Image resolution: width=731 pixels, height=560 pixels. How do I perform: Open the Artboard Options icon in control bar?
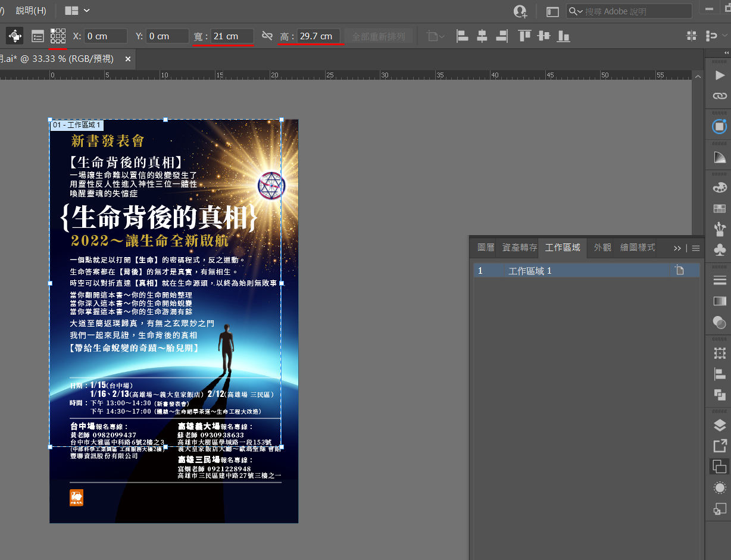pyautogui.click(x=38, y=36)
